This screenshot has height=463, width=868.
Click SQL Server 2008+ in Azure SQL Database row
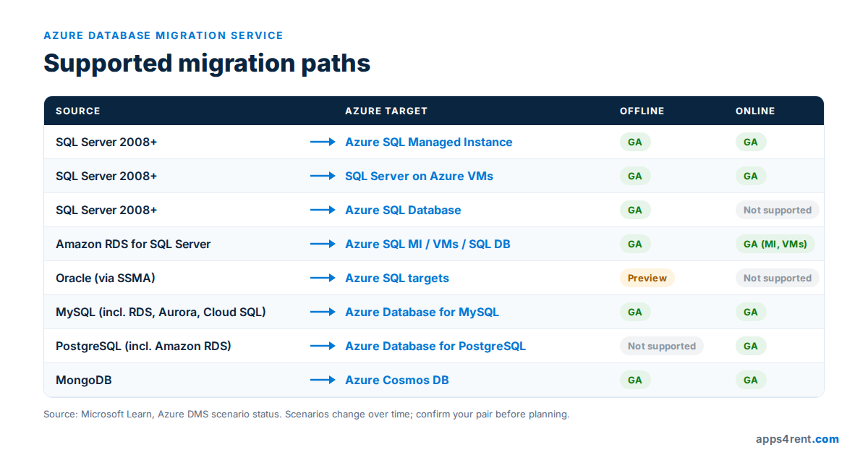(106, 210)
